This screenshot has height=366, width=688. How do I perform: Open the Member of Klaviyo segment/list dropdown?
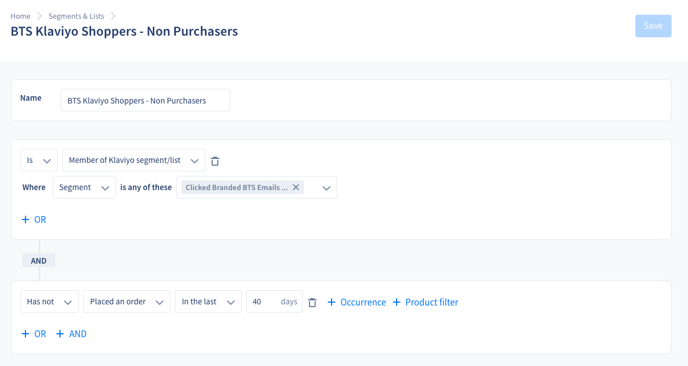pyautogui.click(x=133, y=161)
